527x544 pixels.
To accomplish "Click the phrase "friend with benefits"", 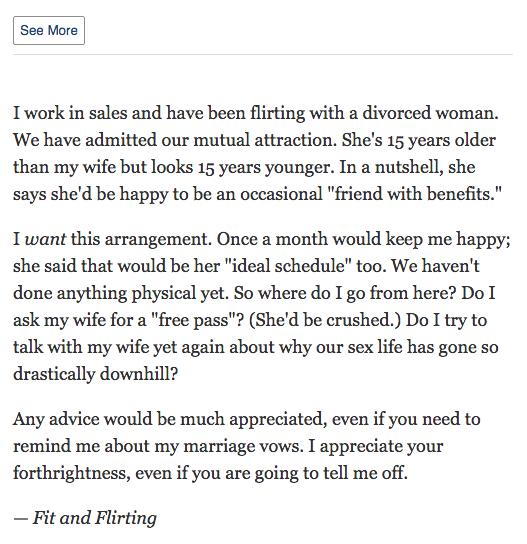I will (414, 194).
